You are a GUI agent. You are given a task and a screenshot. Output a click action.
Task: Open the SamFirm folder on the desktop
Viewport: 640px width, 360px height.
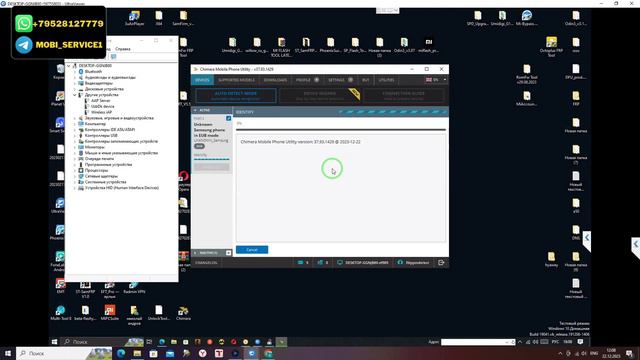[x=183, y=18]
